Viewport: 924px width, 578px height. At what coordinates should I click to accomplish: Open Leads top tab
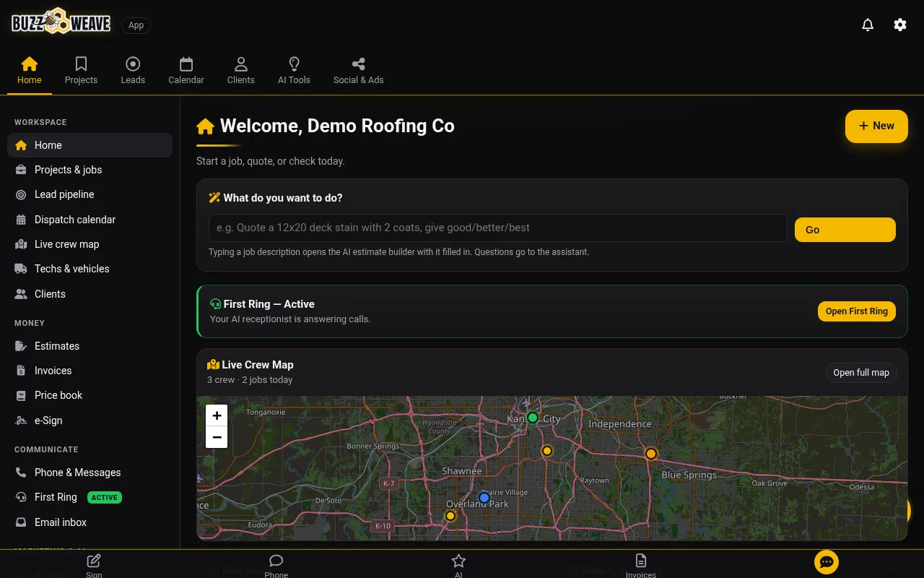click(x=133, y=71)
